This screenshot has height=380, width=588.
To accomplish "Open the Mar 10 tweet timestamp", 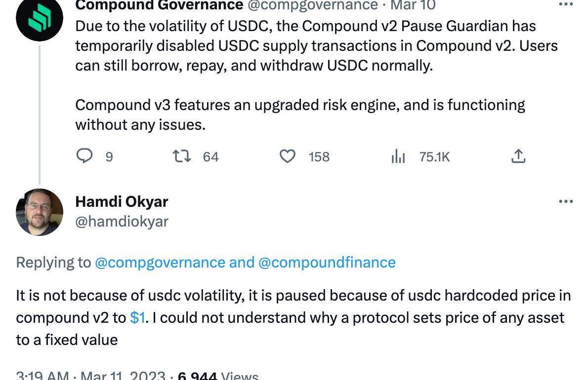I will tap(413, 5).
